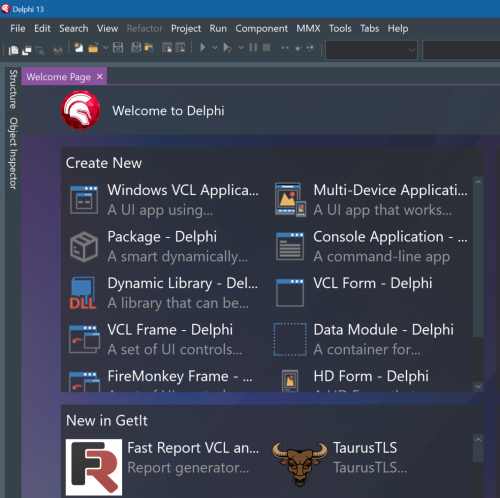Click the Multi-Device Application icon
The width and height of the screenshot is (500, 498).
pos(290,200)
